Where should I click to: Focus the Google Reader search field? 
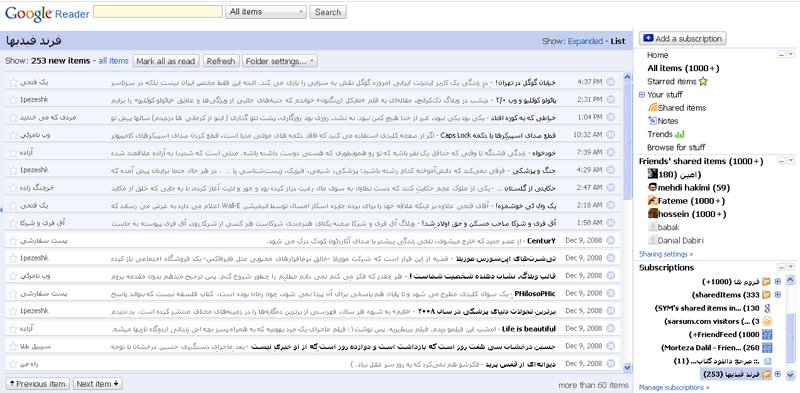click(158, 11)
